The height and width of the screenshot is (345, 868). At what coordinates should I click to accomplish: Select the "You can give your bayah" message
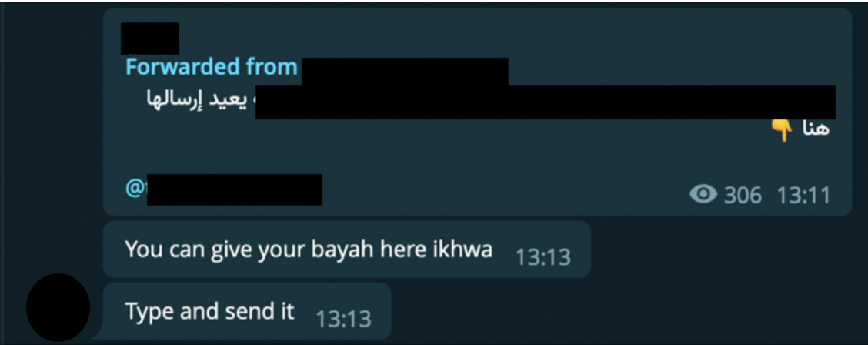point(309,250)
